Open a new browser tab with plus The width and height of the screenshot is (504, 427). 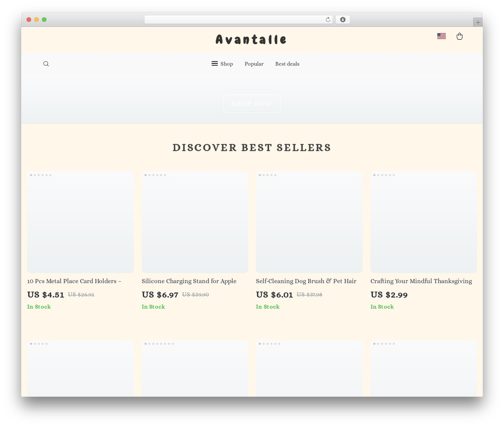coord(478,22)
